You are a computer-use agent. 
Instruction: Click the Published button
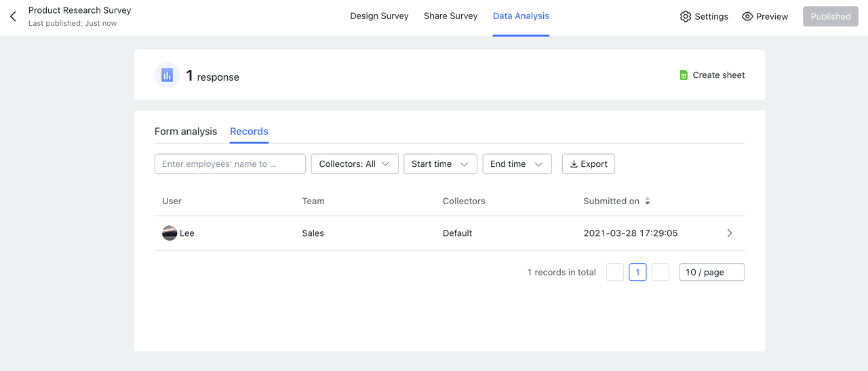click(831, 16)
